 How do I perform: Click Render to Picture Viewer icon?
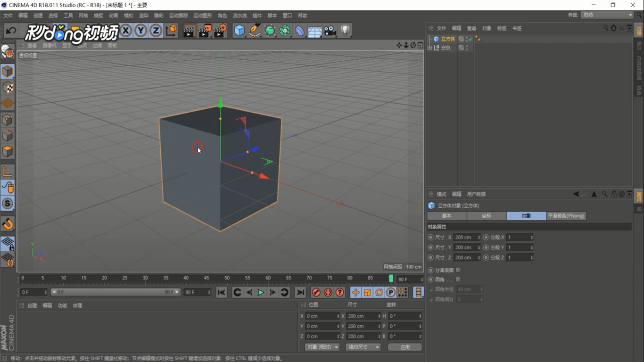[205, 31]
